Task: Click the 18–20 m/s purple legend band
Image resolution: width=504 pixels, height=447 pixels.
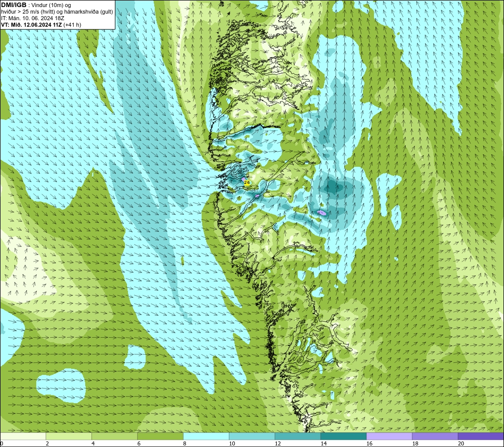Action: [435, 436]
